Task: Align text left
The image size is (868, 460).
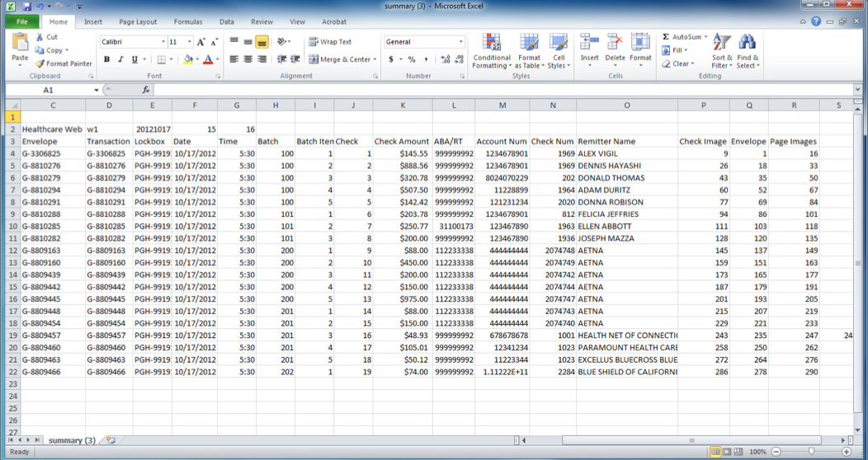Action: point(234,59)
